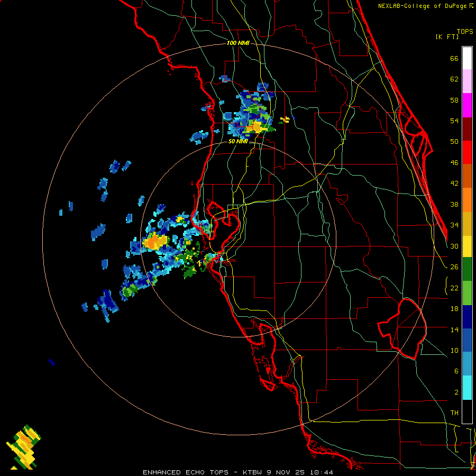Click the light green echo southwest of the 50 NMI ring
The height and width of the screenshot is (476, 476).
point(130,291)
